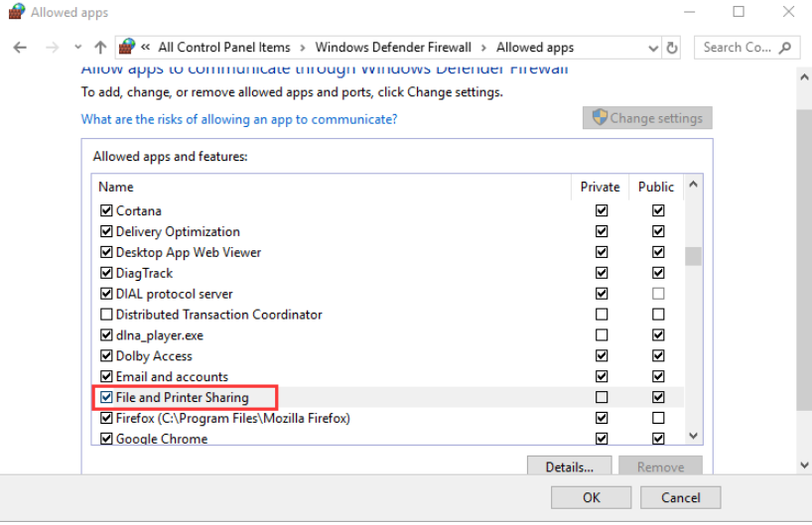This screenshot has height=525, width=812.
Task: Toggle Desktop App Web Viewer Private checkbox
Action: pyautogui.click(x=602, y=252)
